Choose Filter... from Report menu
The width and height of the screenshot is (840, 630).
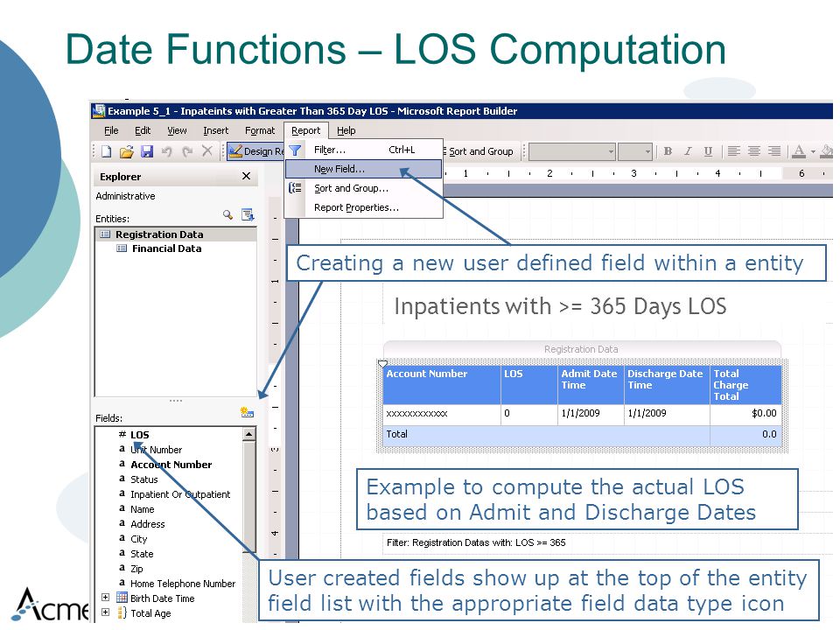click(364, 150)
